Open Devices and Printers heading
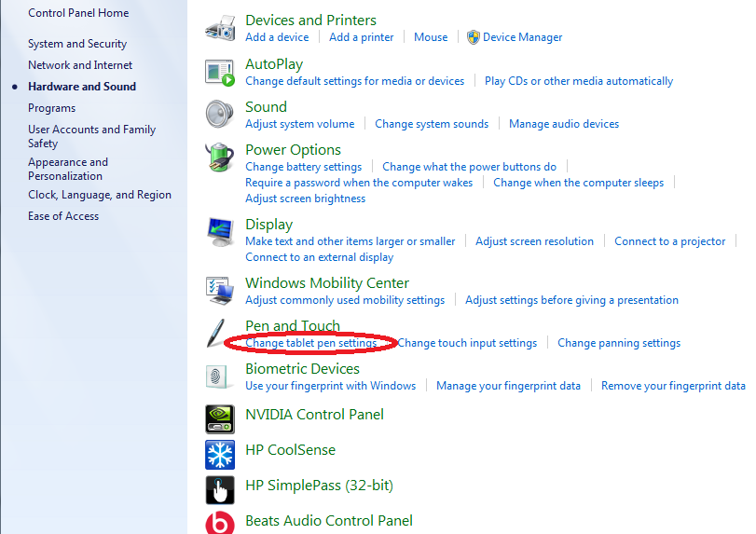756x534 pixels. pos(310,21)
